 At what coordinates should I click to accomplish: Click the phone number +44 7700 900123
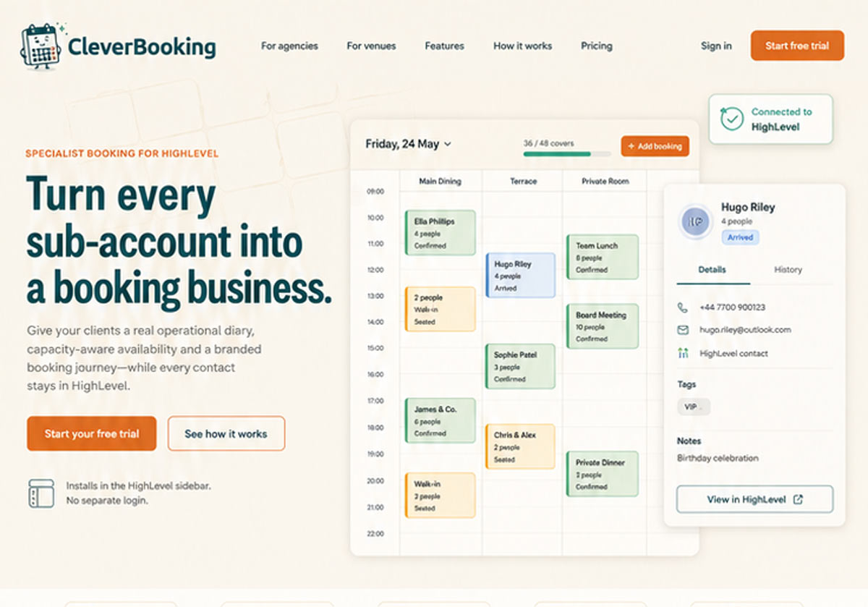(x=732, y=307)
